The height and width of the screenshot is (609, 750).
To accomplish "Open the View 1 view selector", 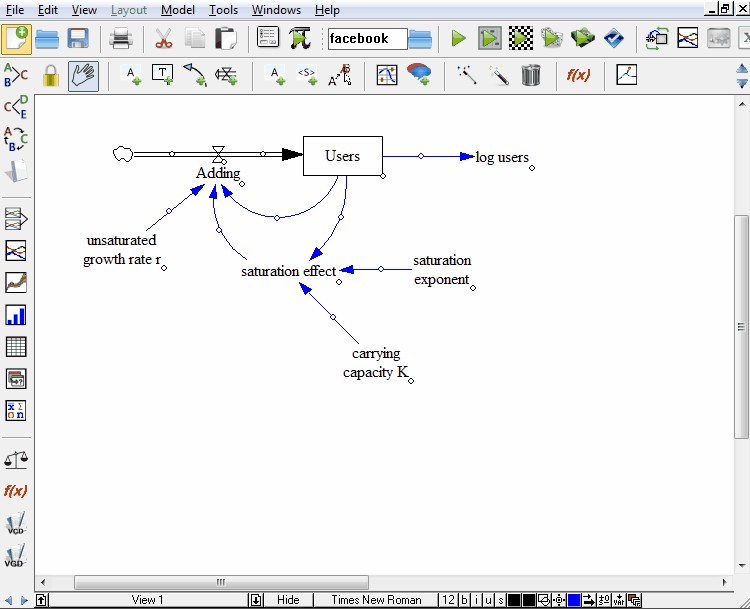I will pyautogui.click(x=147, y=600).
